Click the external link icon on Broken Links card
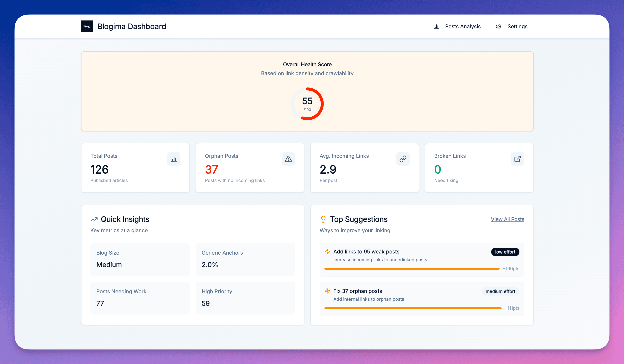The image size is (624, 364). [517, 159]
